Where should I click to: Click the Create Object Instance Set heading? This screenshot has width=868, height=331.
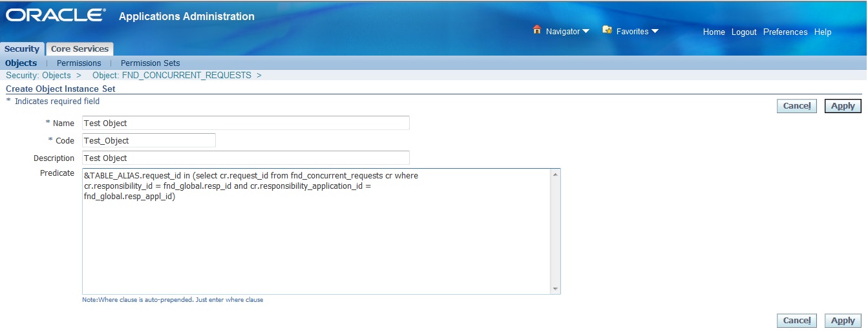coord(61,89)
